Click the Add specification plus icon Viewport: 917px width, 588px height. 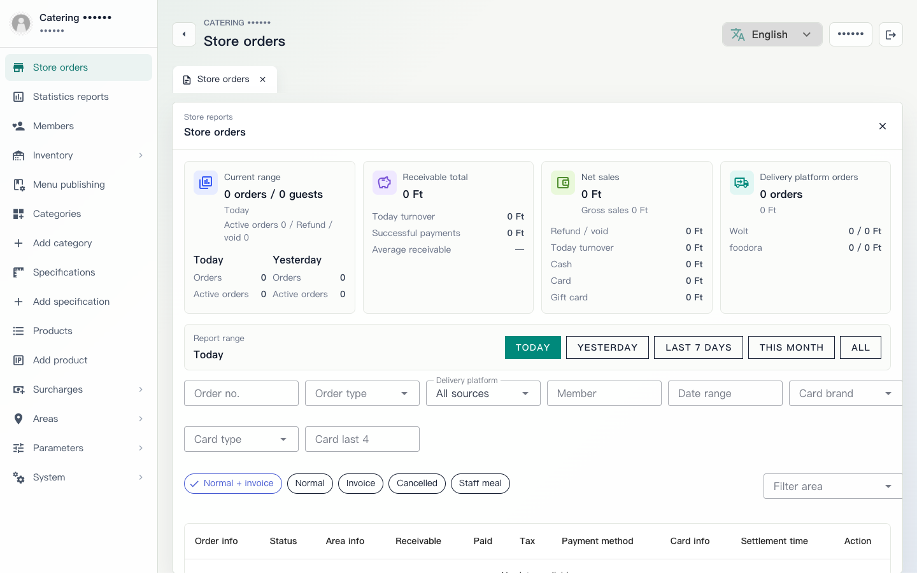[x=18, y=302]
